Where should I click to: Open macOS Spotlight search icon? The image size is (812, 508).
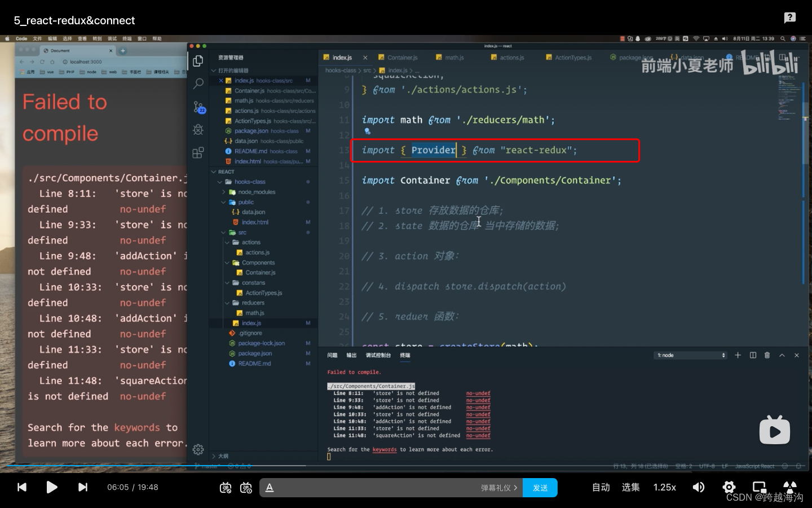pos(783,39)
